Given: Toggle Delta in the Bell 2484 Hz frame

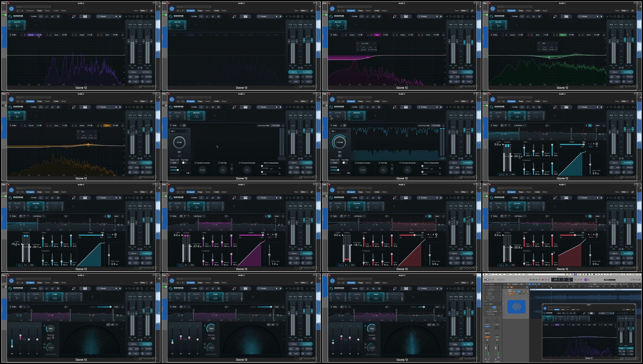Looking at the screenshot, I should click(x=13, y=126).
